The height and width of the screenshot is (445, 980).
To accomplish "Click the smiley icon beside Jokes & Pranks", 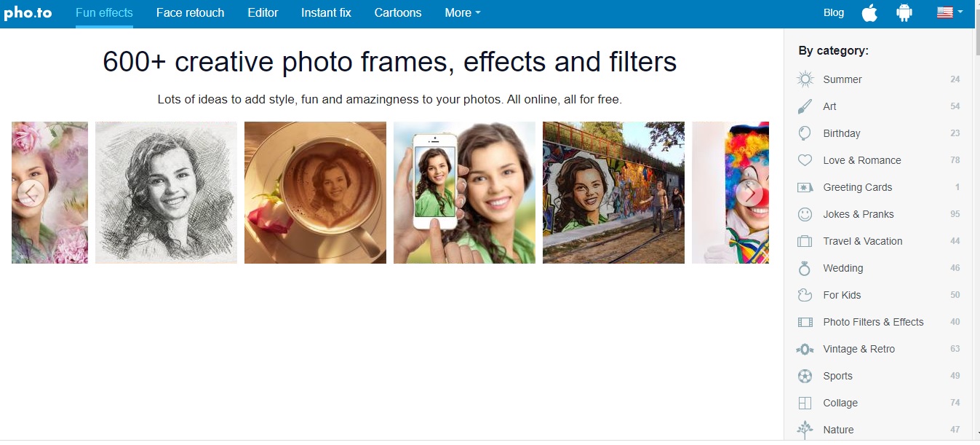I will [805, 214].
